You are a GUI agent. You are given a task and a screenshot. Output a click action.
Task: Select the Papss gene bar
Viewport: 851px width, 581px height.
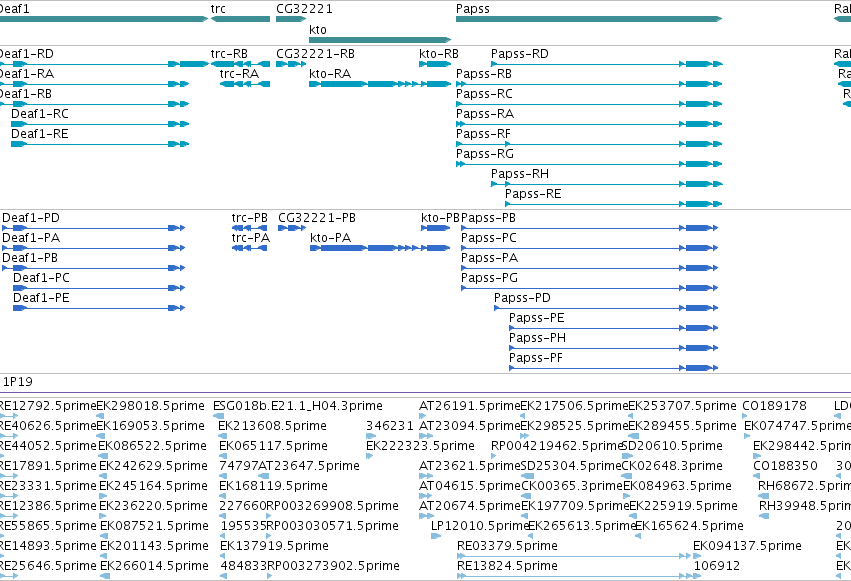click(589, 19)
